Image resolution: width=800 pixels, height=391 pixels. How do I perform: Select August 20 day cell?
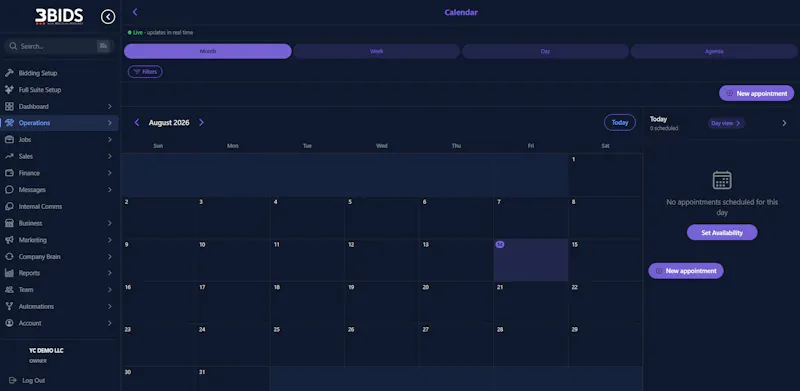coord(456,302)
